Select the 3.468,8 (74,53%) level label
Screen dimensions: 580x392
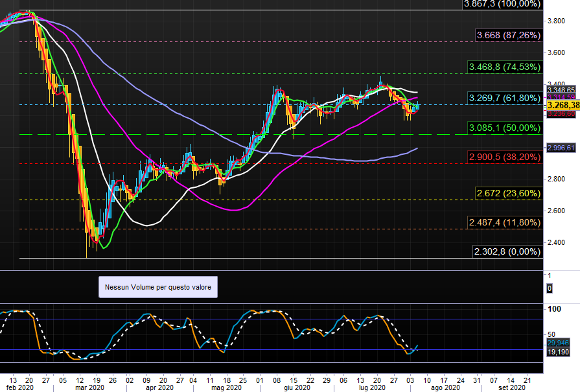[504, 67]
